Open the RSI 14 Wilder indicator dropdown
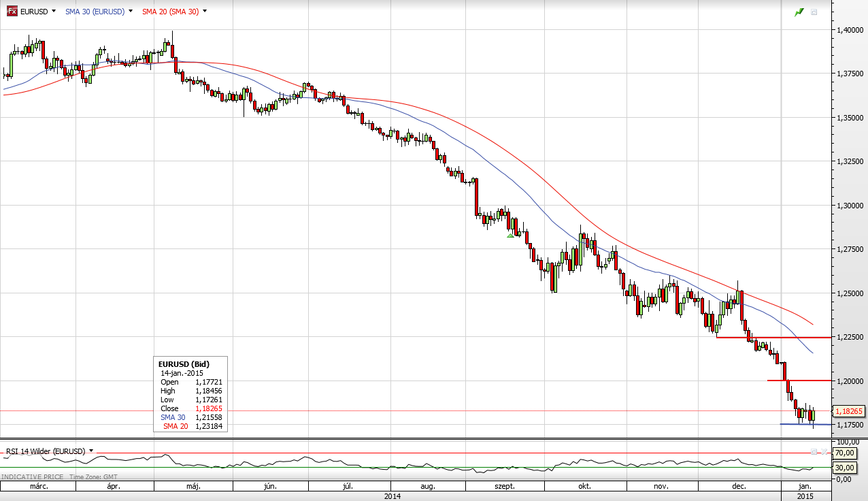This screenshot has width=868, height=501. point(91,451)
